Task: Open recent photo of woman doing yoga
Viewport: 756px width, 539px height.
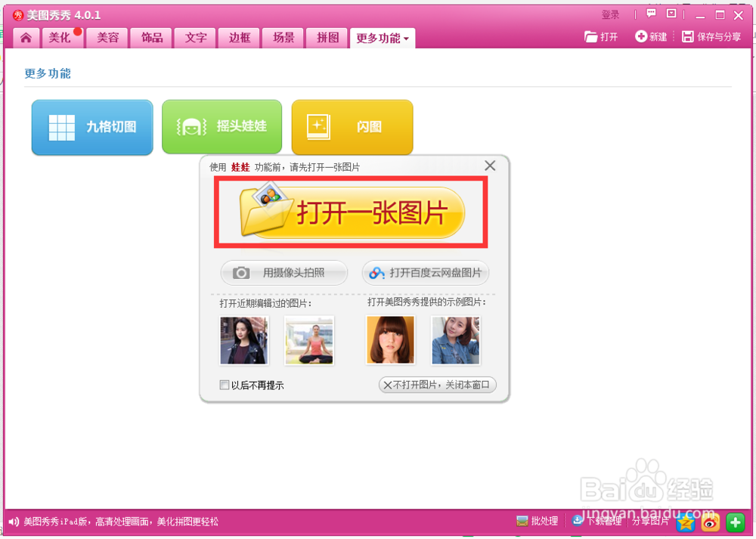Action: point(309,340)
